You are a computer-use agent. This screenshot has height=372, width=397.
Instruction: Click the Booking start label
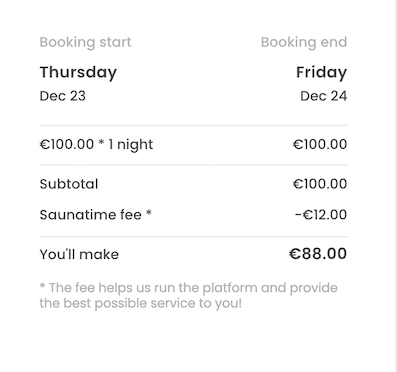pyautogui.click(x=85, y=42)
